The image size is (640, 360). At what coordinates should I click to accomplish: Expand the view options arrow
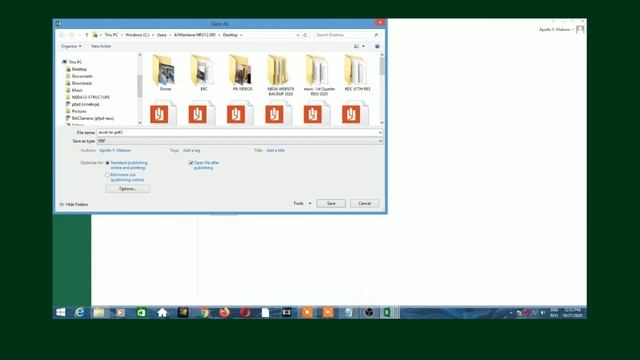(363, 46)
